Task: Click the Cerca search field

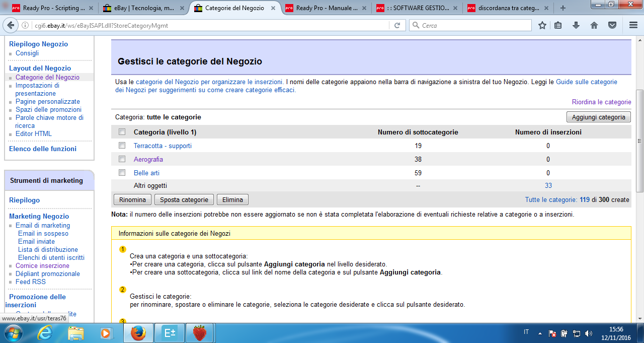Action: tap(470, 25)
